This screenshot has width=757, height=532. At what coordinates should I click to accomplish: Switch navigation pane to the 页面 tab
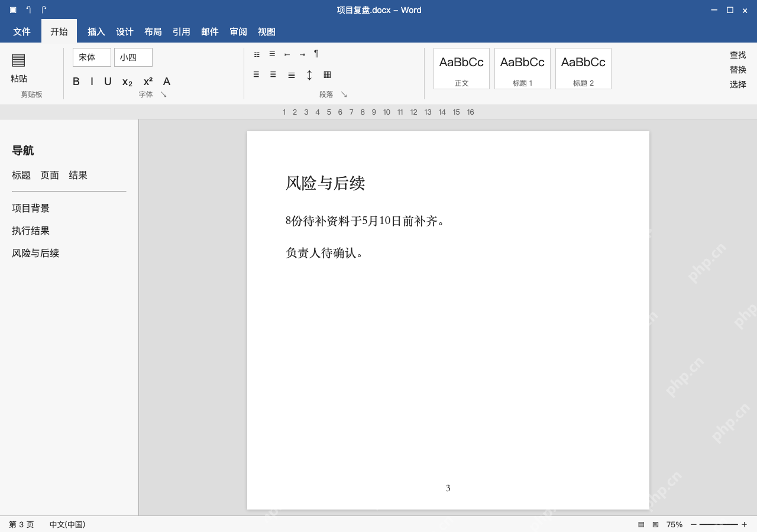pos(50,176)
